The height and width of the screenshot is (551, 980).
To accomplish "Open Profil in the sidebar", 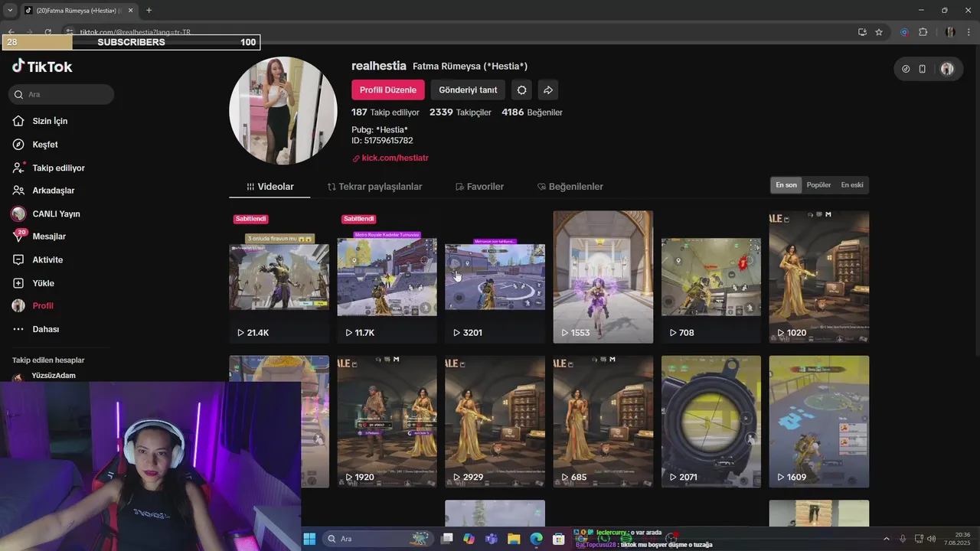I will (42, 305).
